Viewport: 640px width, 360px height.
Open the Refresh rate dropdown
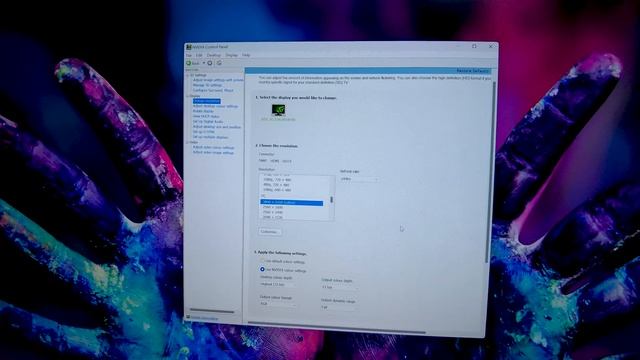[x=359, y=179]
